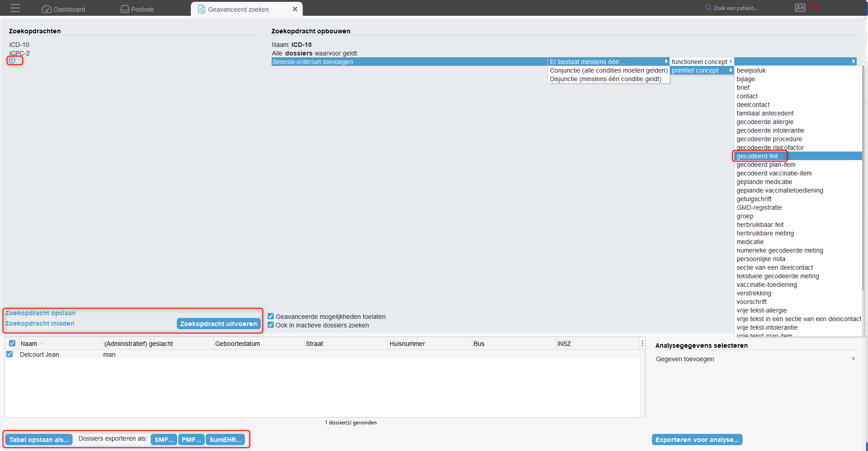Export dossiers as SMF...
The height and width of the screenshot is (451, 868).
pos(164,440)
